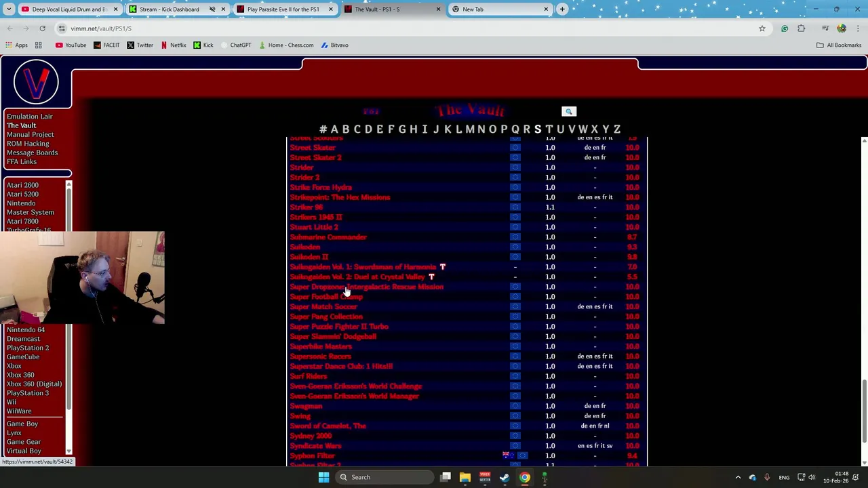Reload the page
The width and height of the screenshot is (868, 488).
[x=42, y=28]
